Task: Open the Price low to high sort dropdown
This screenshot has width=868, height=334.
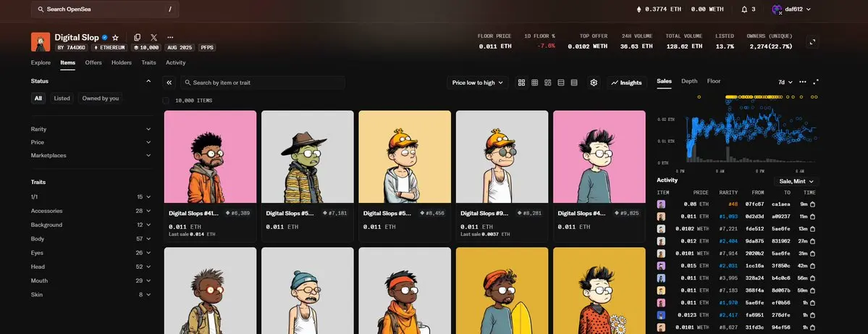Action: [x=478, y=83]
